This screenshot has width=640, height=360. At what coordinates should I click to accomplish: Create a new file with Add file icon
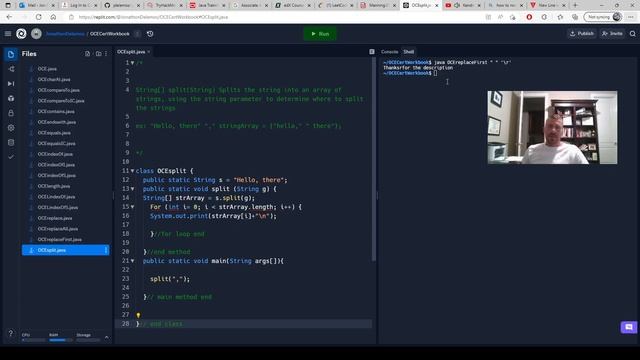click(87, 54)
